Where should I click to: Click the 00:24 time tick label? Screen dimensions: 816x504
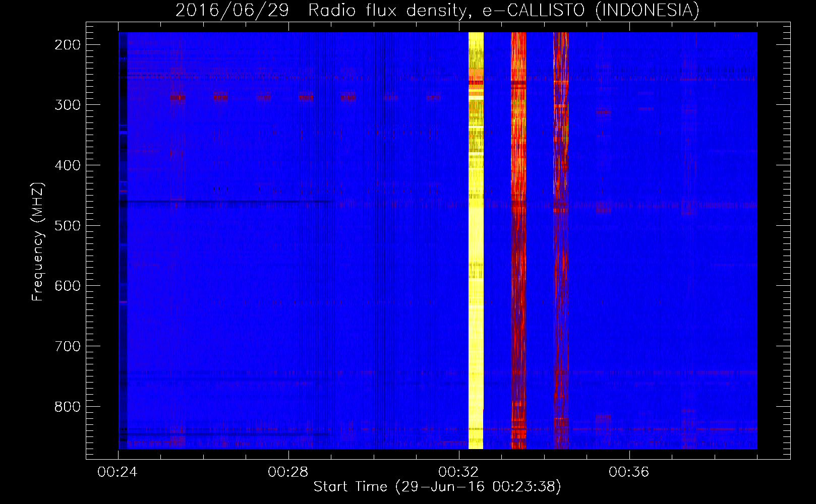tap(118, 472)
